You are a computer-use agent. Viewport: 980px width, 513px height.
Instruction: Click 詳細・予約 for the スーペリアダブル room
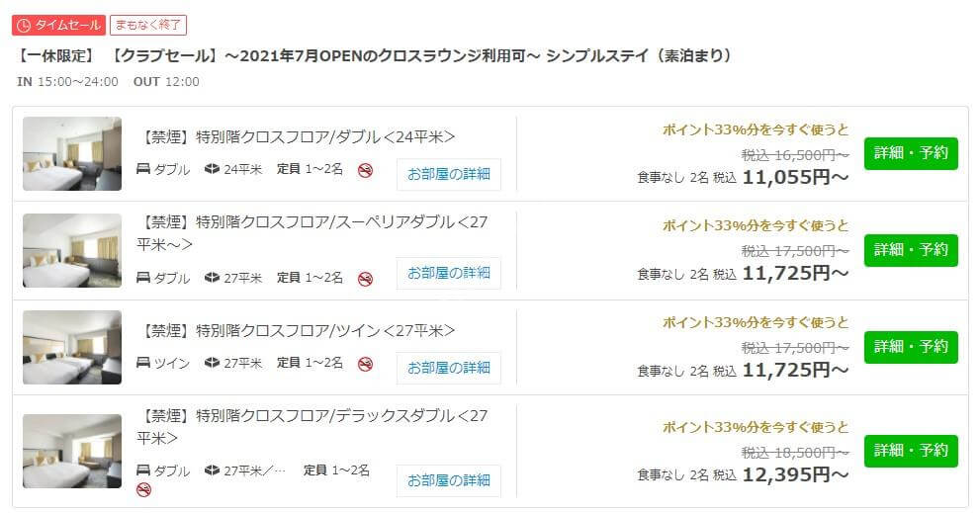pyautogui.click(x=911, y=250)
